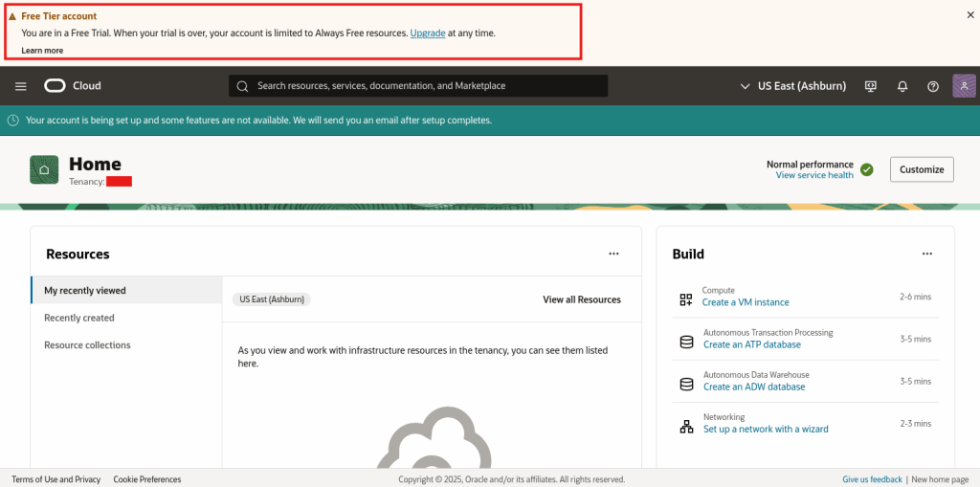Click the ATP database icon
Viewport: 980px width, 487px height.
[x=686, y=342]
